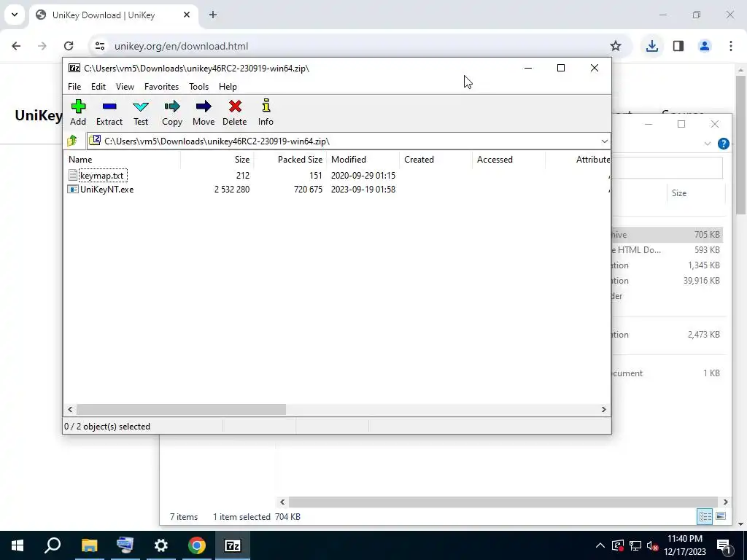
Task: Select the 705 KB archive row in Explorer
Action: point(667,235)
